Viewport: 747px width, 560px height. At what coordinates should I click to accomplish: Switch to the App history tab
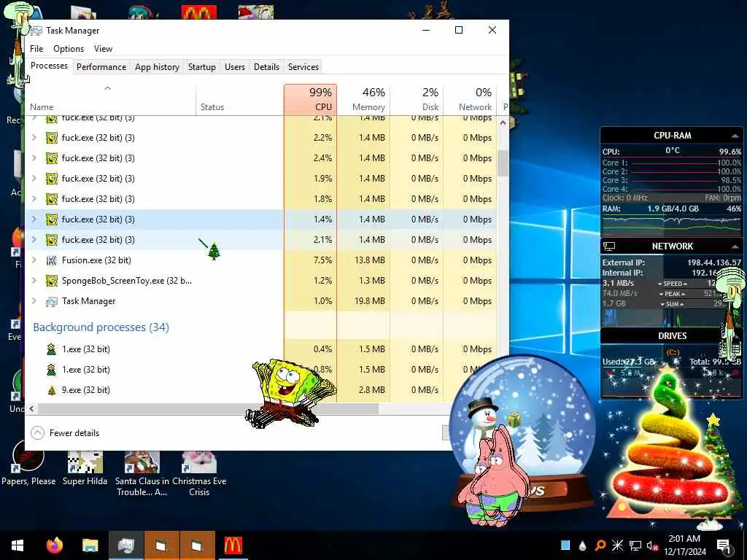pos(158,67)
